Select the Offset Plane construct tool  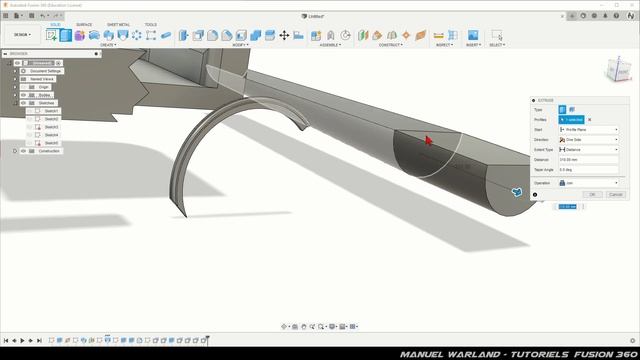point(363,35)
